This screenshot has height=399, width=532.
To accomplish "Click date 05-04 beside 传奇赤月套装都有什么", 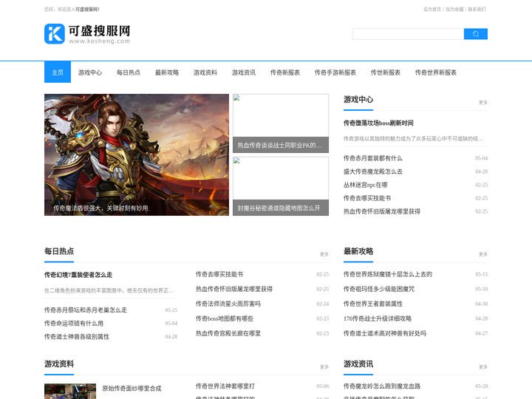I will [481, 158].
